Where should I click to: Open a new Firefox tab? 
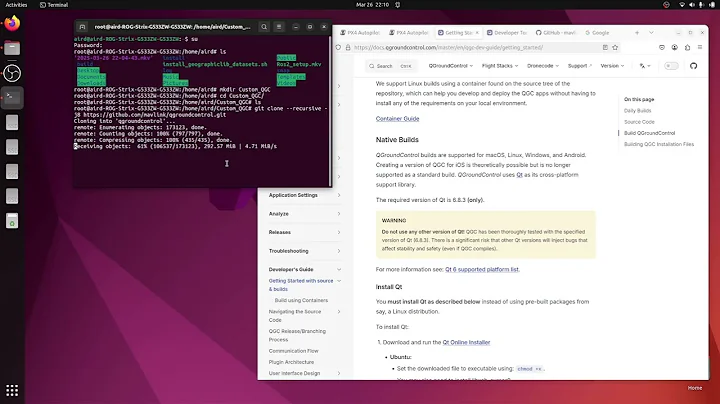pos(637,33)
